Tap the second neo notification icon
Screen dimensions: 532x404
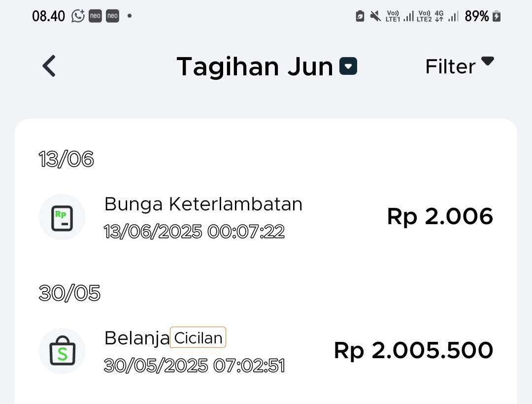pyautogui.click(x=112, y=16)
